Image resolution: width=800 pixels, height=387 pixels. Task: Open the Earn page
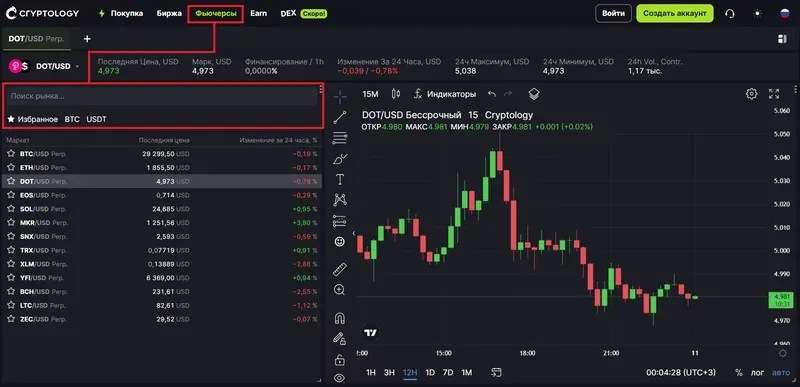[259, 13]
